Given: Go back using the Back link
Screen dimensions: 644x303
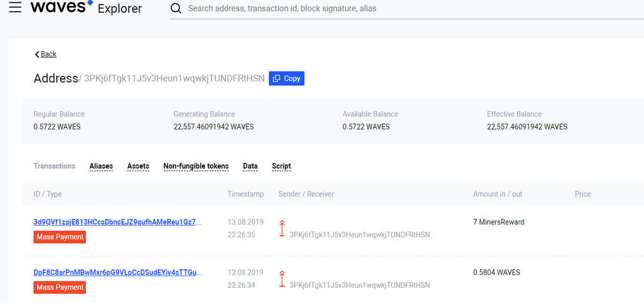Looking at the screenshot, I should pos(46,54).
